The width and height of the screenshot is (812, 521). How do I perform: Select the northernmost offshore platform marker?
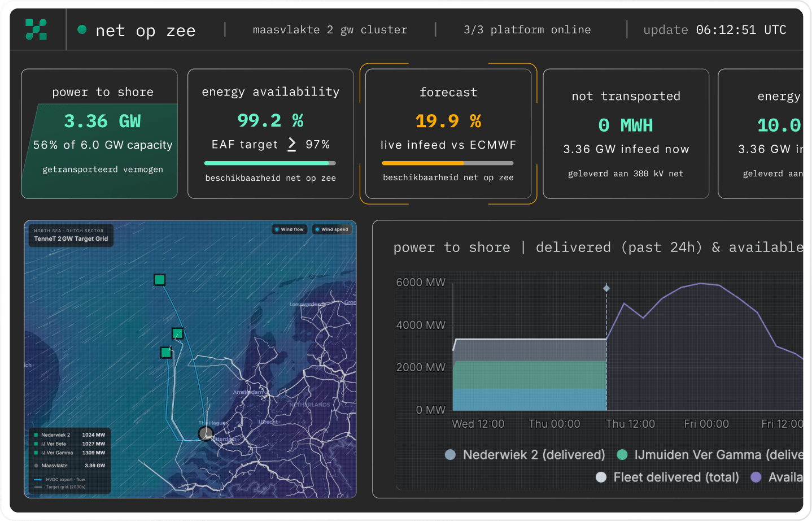pos(160,280)
